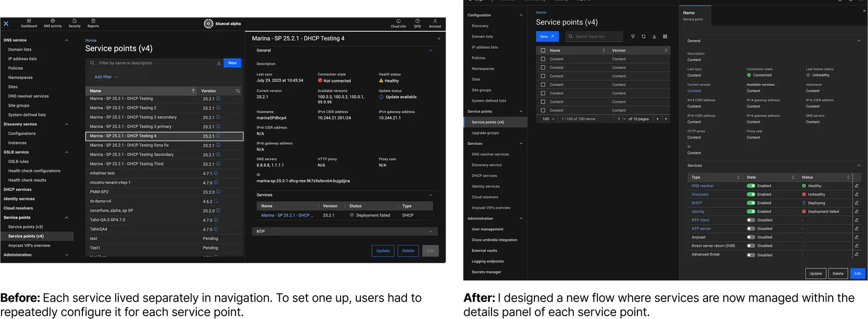Open Cloud info in the Before window header
The width and height of the screenshot is (868, 319).
click(x=398, y=23)
